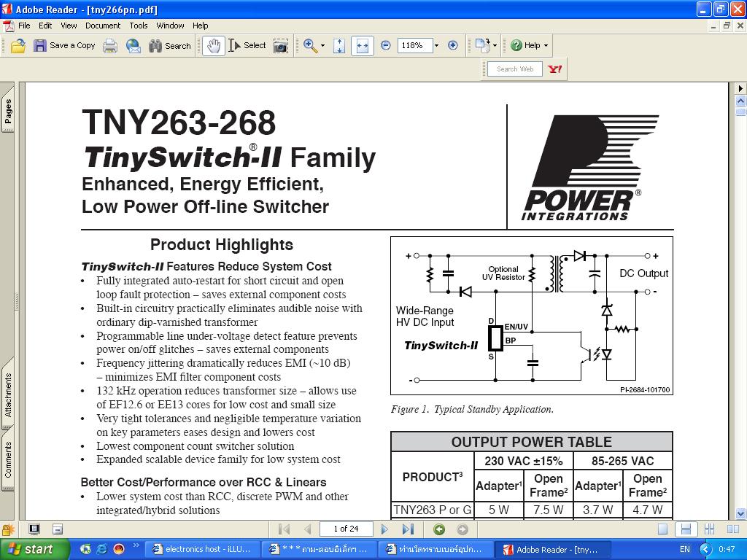Screen dimensions: 747x560
Task: Click the Open file folder icon
Action: tap(18, 46)
